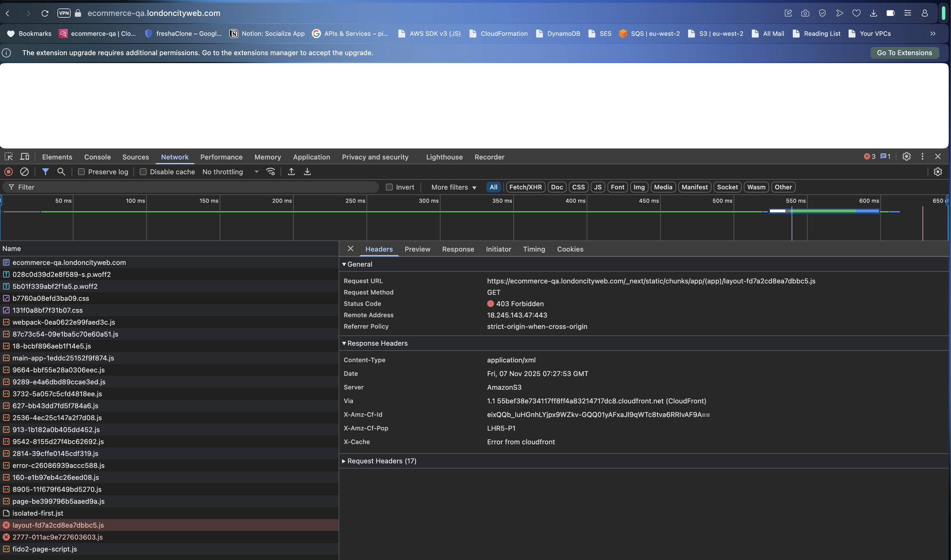Screen dimensions: 951x560
Task: Check the Disable cache option
Action: (x=143, y=172)
